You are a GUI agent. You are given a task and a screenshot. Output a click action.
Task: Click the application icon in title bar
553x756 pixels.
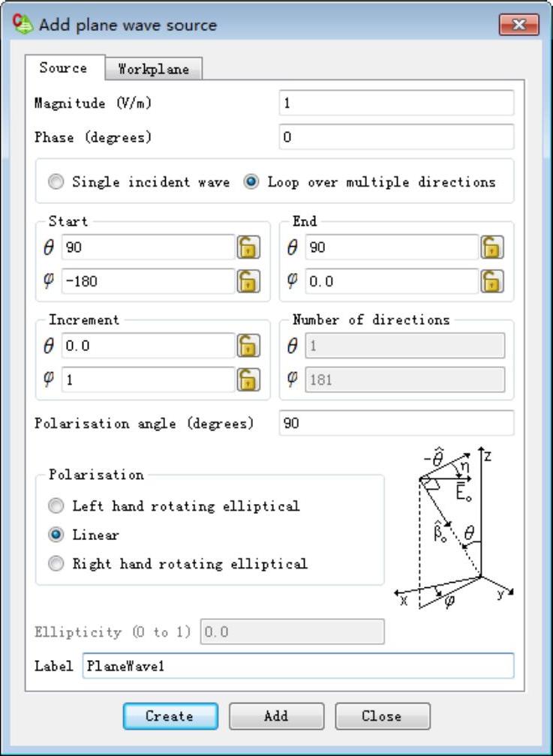23,23
